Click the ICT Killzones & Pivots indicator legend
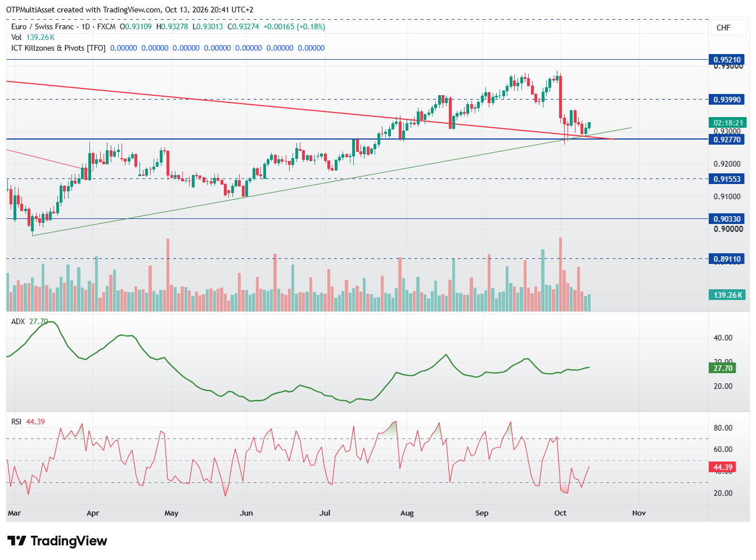Viewport: 756px width, 560px height. pos(58,48)
